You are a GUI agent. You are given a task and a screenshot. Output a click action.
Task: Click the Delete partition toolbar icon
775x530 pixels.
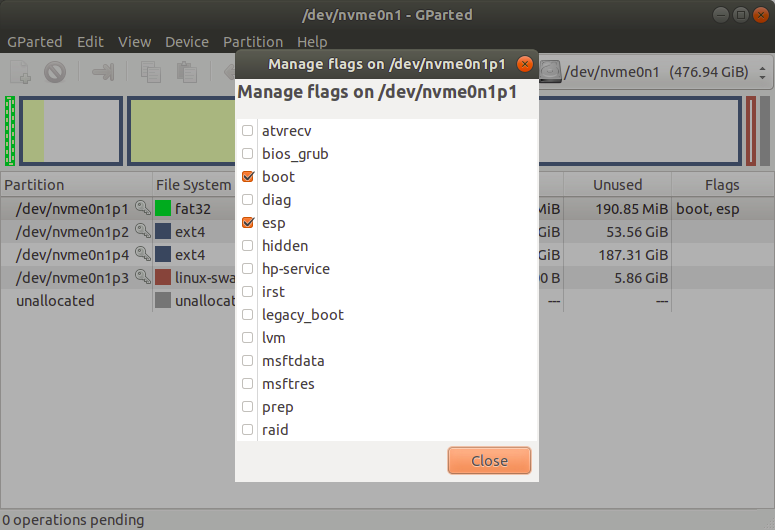[55, 72]
